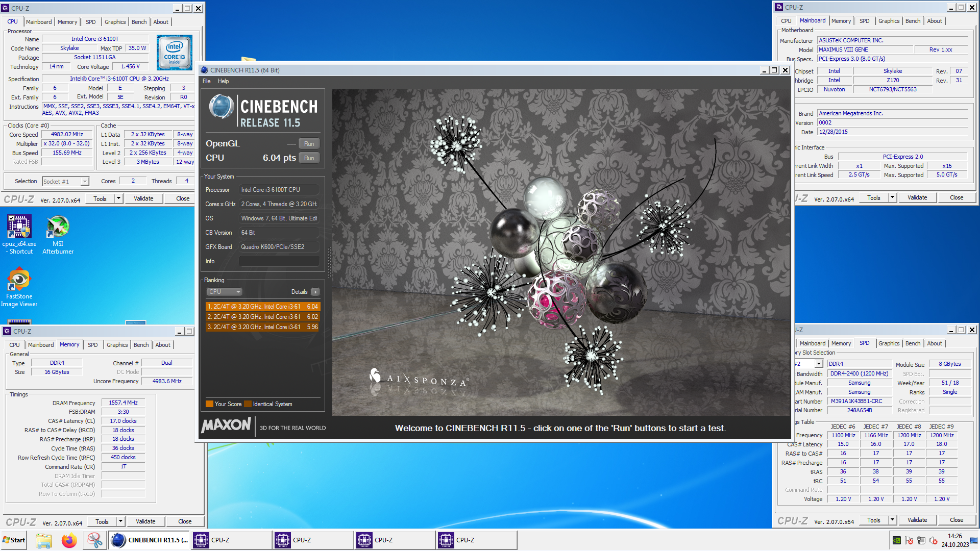Screen dimensions: 980x551
Task: Run the OpenGL benchmark
Action: tap(309, 144)
